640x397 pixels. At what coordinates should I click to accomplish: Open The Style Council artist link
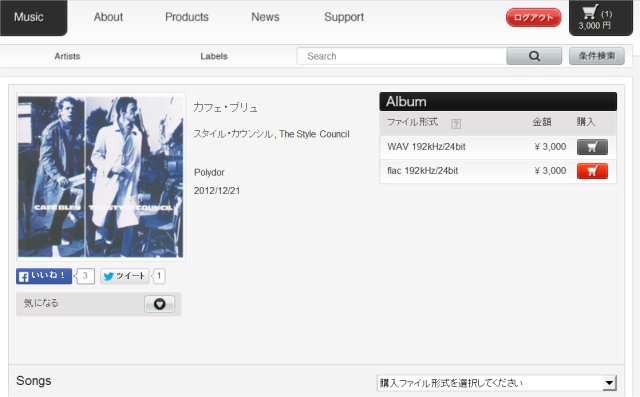[x=314, y=134]
